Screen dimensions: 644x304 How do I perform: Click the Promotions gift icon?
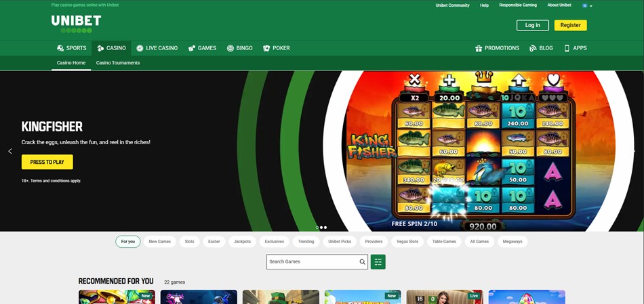[x=479, y=48]
